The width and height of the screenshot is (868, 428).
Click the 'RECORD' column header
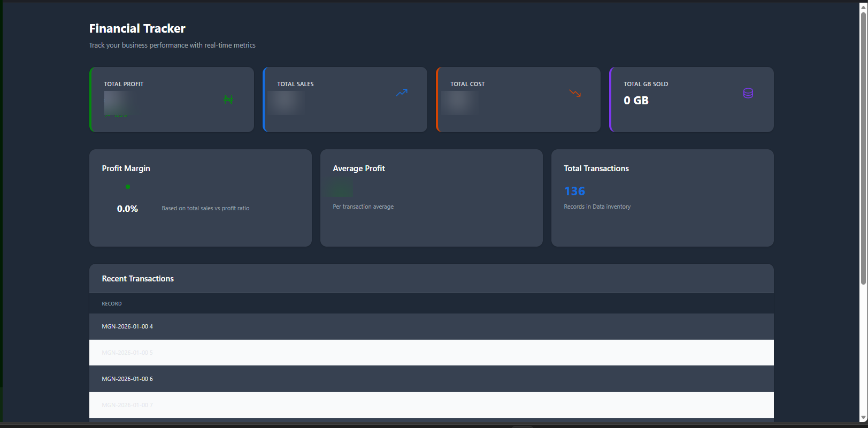(112, 304)
